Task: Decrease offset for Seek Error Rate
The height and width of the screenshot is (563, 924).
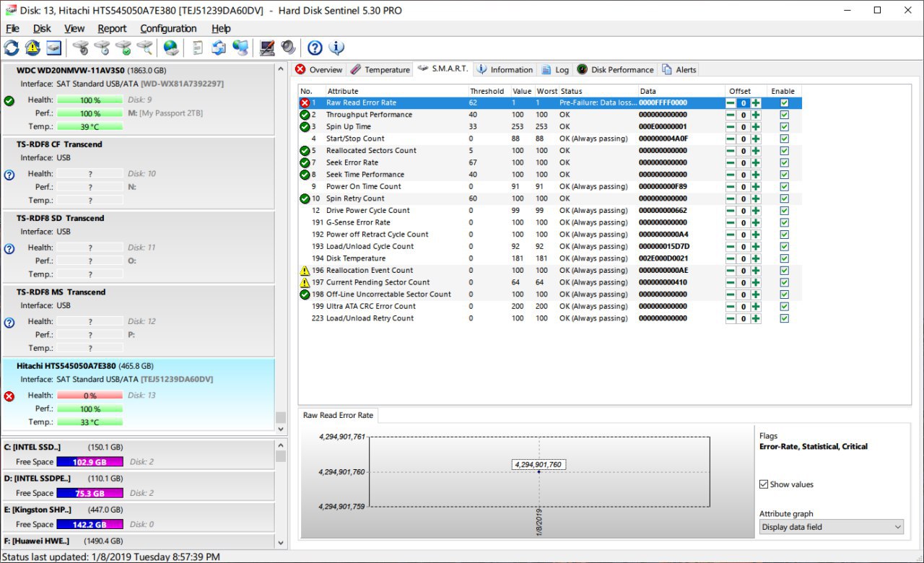Action: [x=731, y=162]
